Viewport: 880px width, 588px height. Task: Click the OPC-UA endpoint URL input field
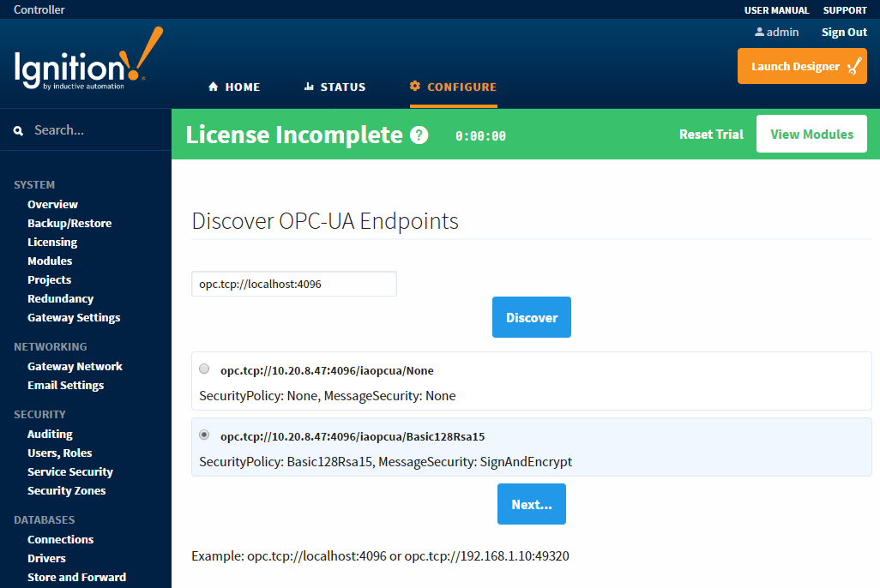click(294, 284)
